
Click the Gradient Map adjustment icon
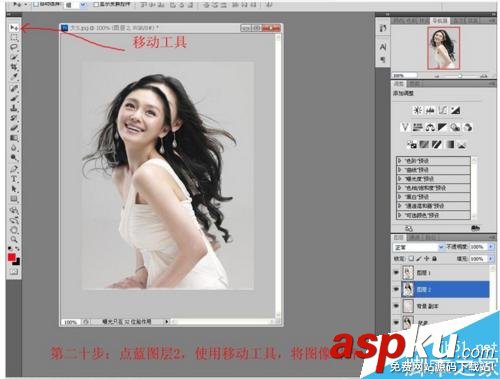tap(450, 145)
